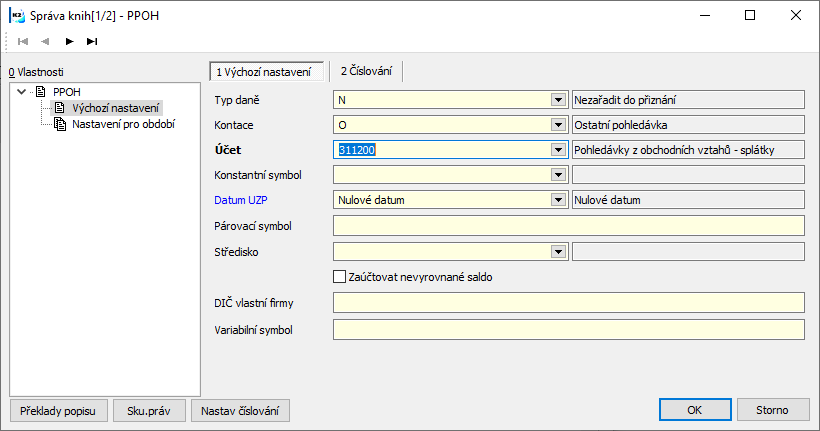Viewport: 820px width, 431px height.
Task: Click the Nastav číslování button
Action: 240,411
